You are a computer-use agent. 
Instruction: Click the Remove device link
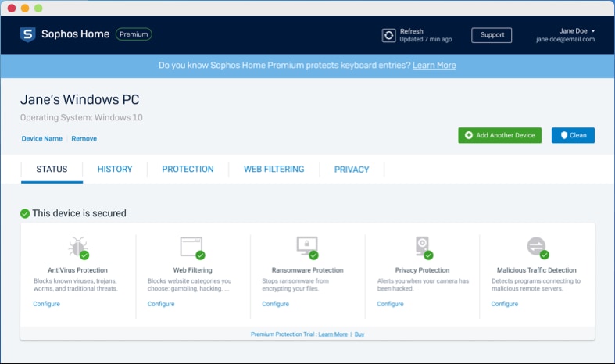(84, 138)
